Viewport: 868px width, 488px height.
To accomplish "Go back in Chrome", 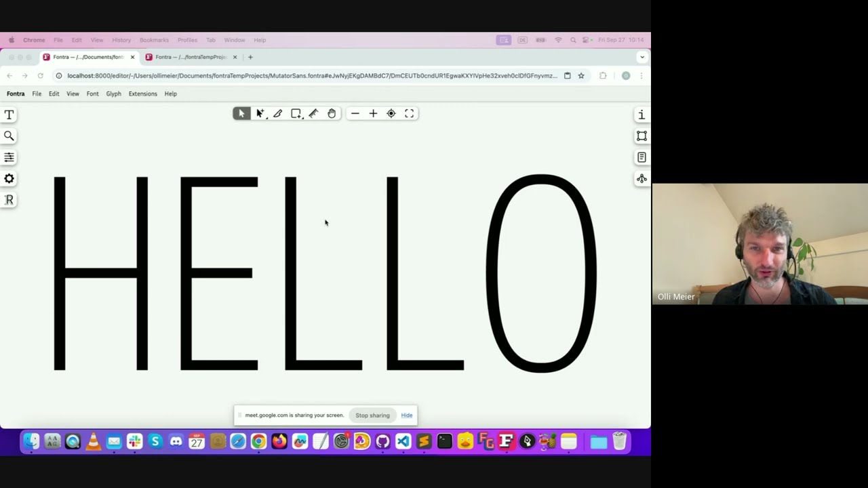I will tap(9, 76).
